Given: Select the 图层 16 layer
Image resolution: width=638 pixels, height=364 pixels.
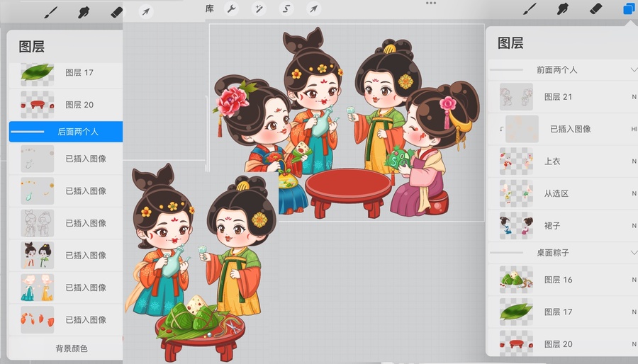Looking at the screenshot, I should pyautogui.click(x=562, y=280).
